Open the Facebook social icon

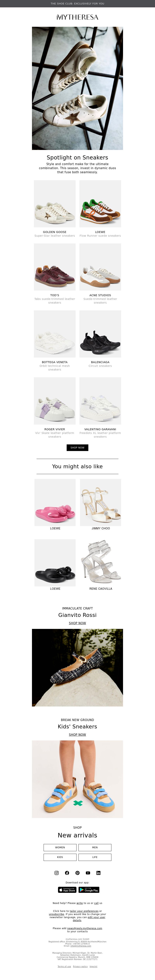coord(67,873)
